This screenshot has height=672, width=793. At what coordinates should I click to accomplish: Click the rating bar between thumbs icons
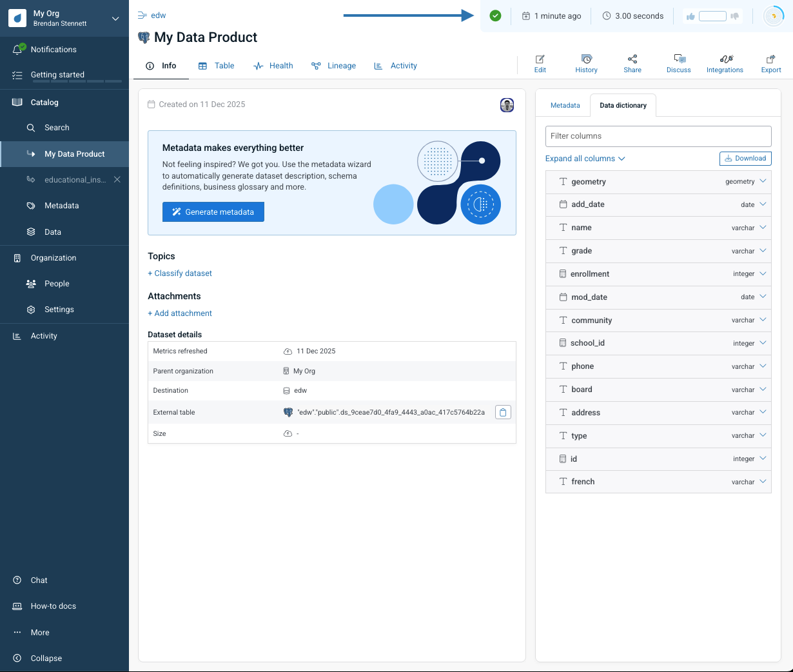[712, 16]
